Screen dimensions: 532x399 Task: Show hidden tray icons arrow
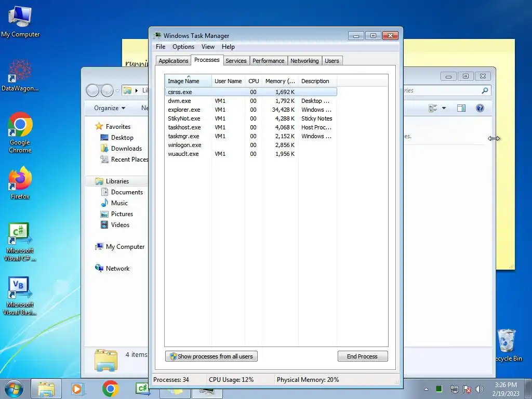[x=426, y=389]
